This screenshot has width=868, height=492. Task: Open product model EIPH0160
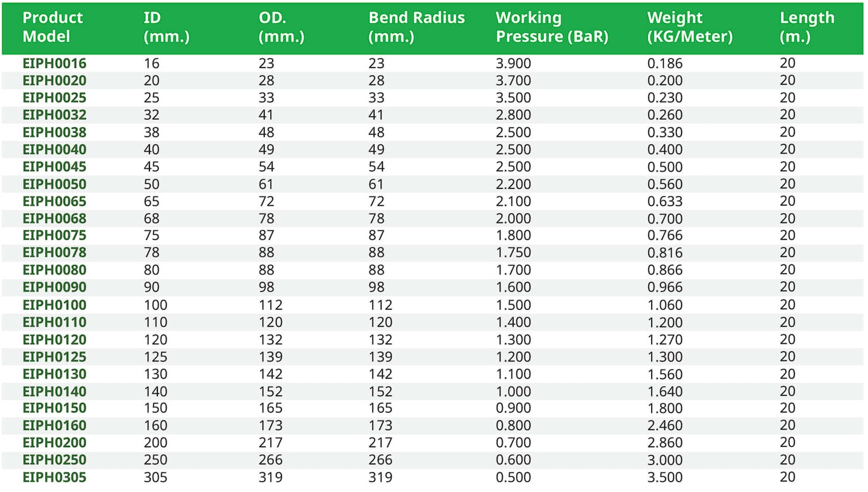pos(54,426)
